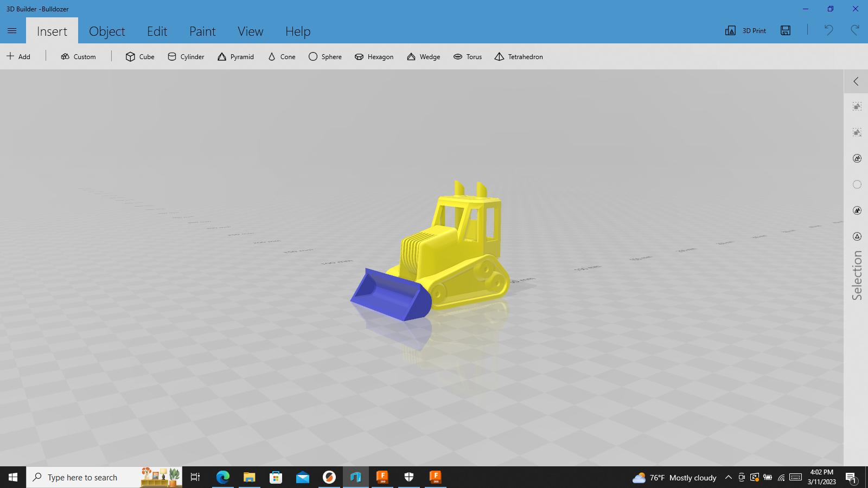Open the View tab
The image size is (868, 488).
250,31
